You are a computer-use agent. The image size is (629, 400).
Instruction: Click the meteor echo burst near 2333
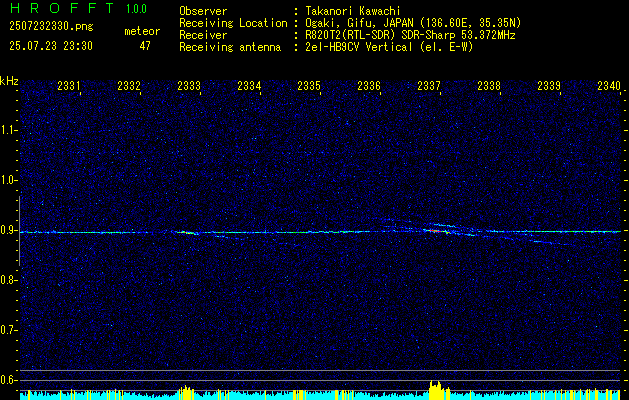click(x=187, y=232)
